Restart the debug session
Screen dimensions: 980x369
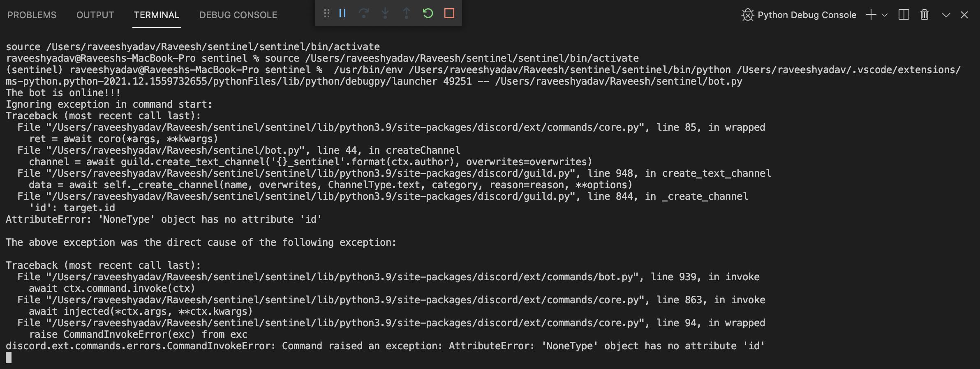point(428,14)
